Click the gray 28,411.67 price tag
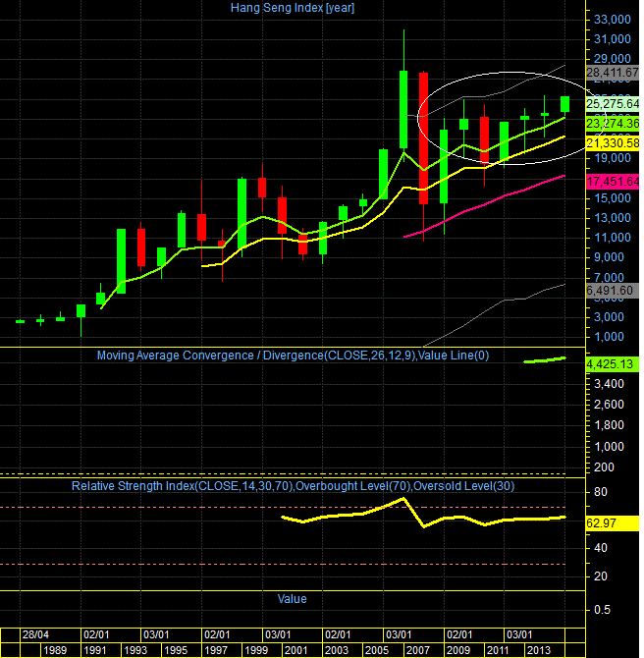This screenshot has height=658, width=644. tap(613, 73)
